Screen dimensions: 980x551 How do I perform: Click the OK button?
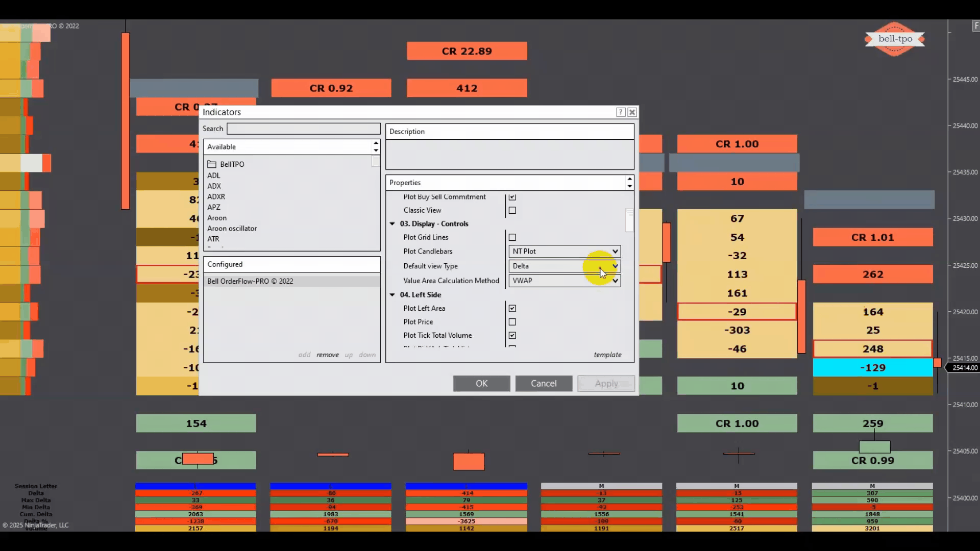[481, 383]
